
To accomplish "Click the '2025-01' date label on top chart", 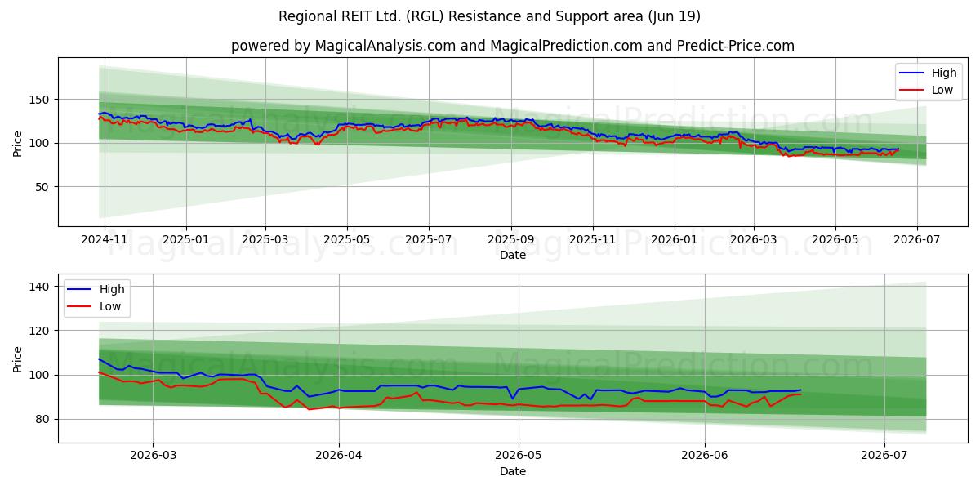I will (x=186, y=240).
